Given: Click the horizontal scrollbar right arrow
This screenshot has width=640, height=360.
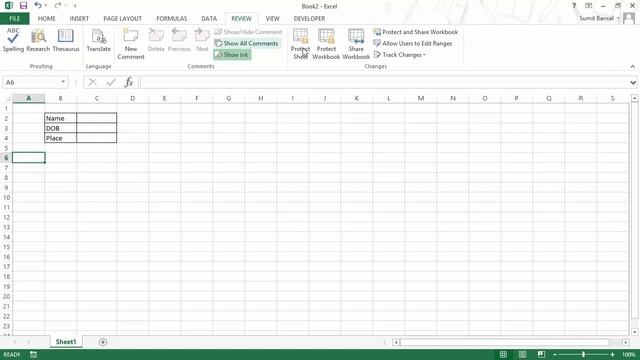Looking at the screenshot, I should coord(626,342).
